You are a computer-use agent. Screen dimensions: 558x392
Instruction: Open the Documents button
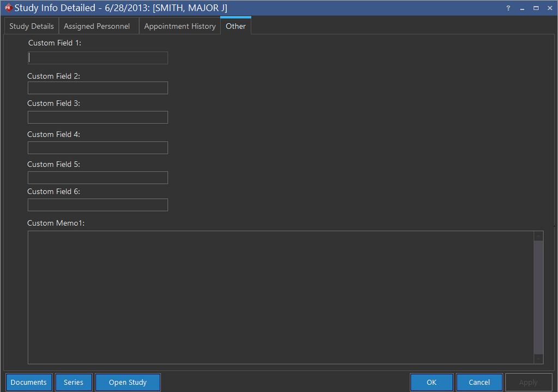(29, 382)
